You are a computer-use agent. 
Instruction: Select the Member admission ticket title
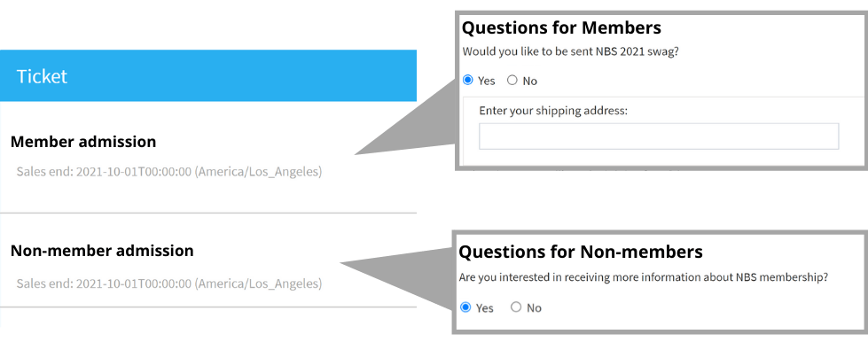pos(83,142)
